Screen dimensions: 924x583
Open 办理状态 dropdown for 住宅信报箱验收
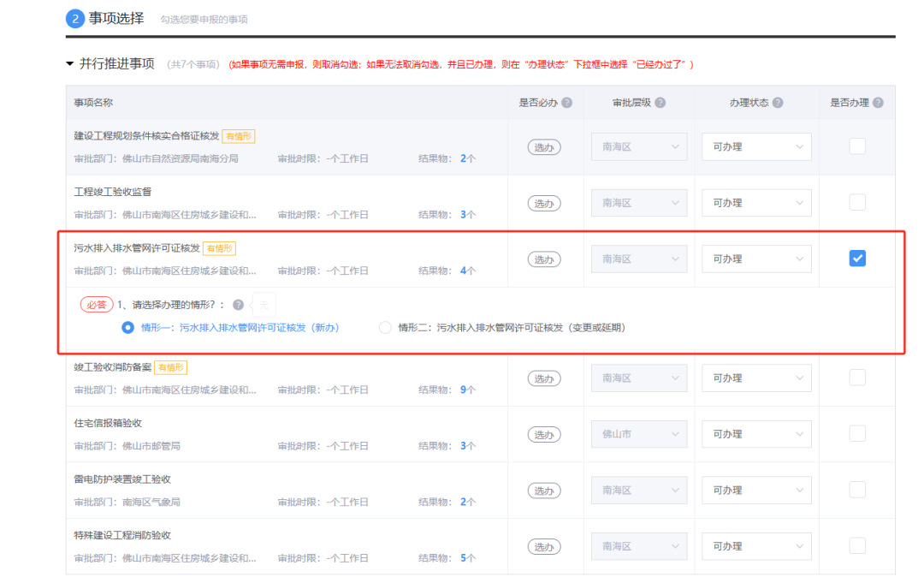[x=756, y=434]
